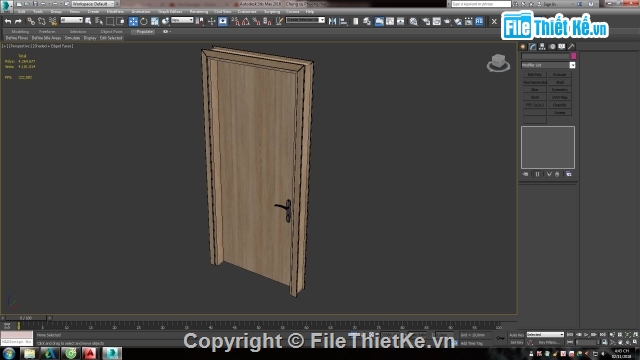Open the Material Editor icon

413,21
